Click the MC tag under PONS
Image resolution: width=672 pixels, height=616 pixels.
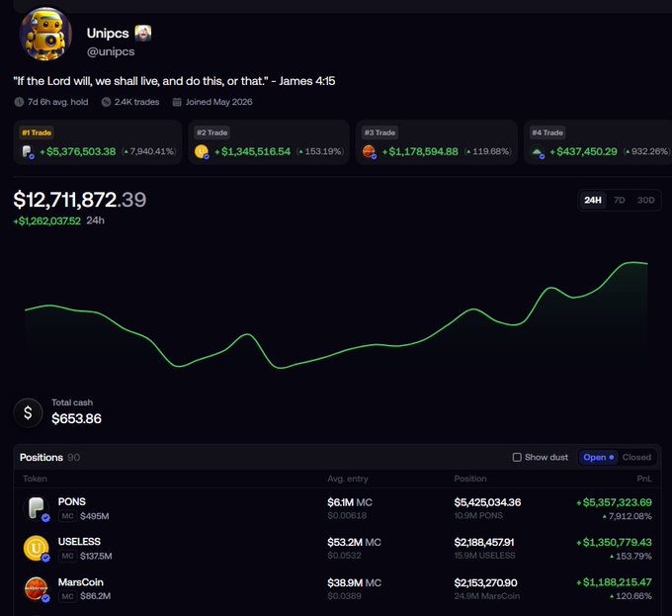(x=68, y=516)
